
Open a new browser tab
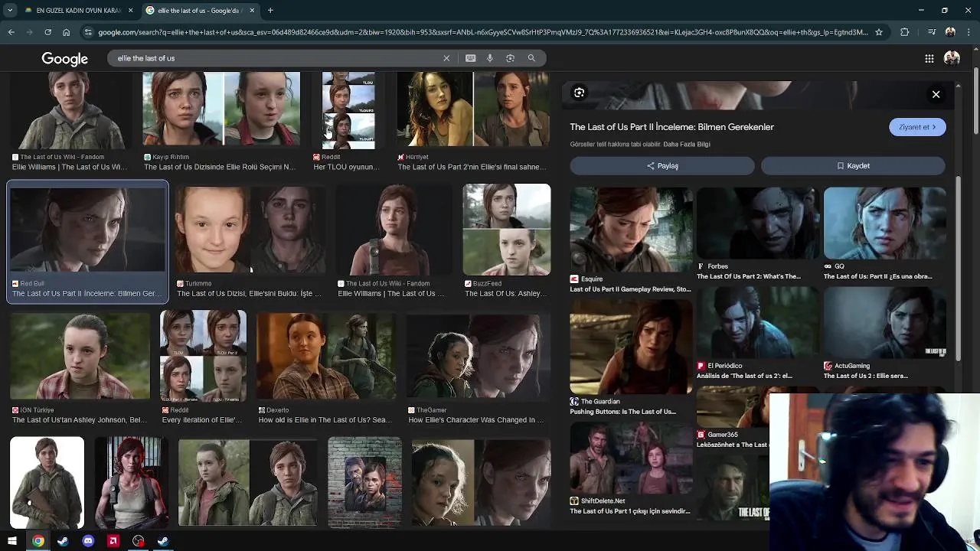click(x=270, y=10)
